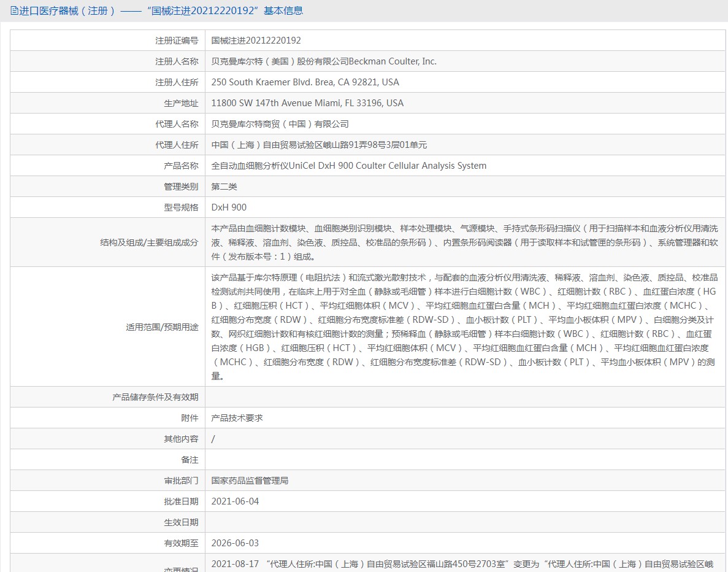Viewport: 728px width, 572px height.
Task: Open the 产品技术要求 attachment
Action: click(237, 418)
